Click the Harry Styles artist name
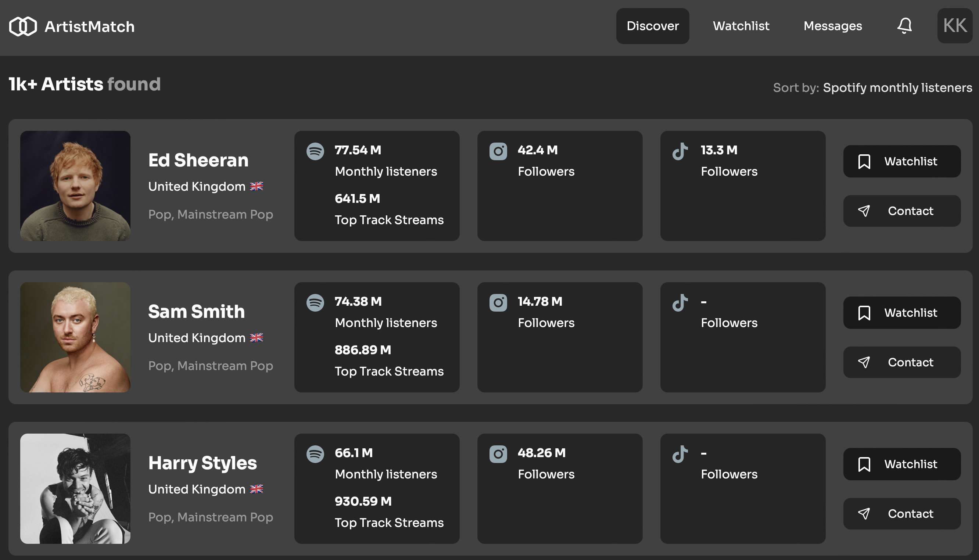979x560 pixels. [x=202, y=463]
